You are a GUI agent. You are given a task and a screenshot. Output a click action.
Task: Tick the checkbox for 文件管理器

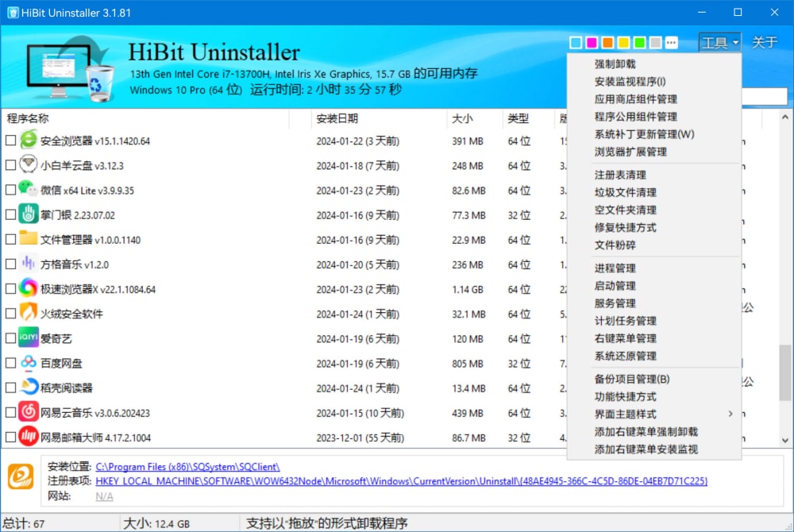10,239
